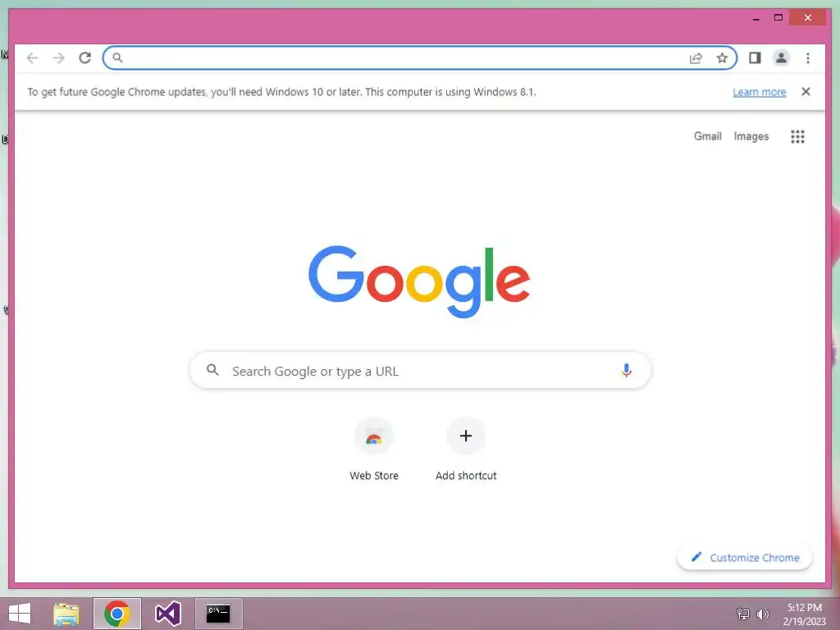
Task: Go back with the back arrow
Action: pos(32,58)
